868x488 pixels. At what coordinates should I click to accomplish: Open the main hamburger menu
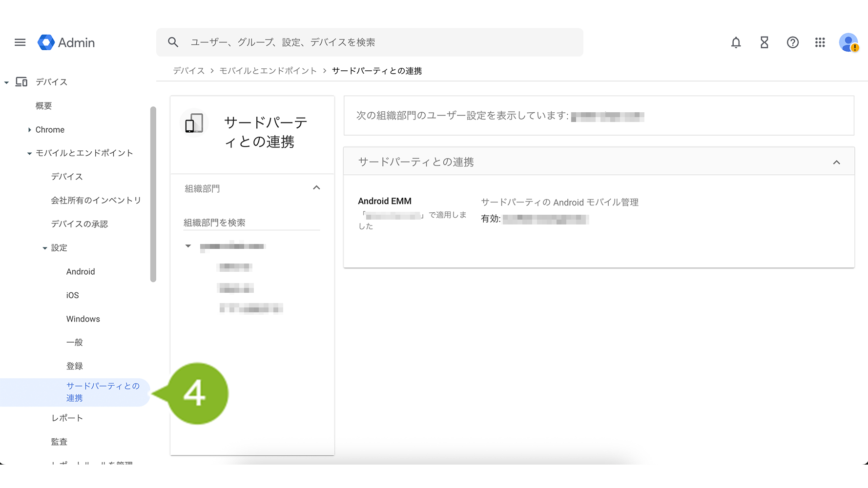[20, 42]
